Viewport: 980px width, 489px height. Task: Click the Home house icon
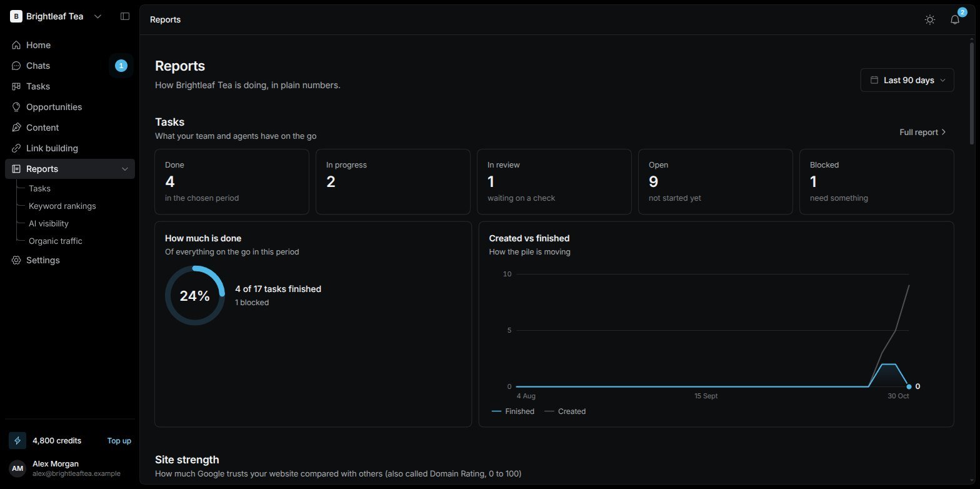16,45
